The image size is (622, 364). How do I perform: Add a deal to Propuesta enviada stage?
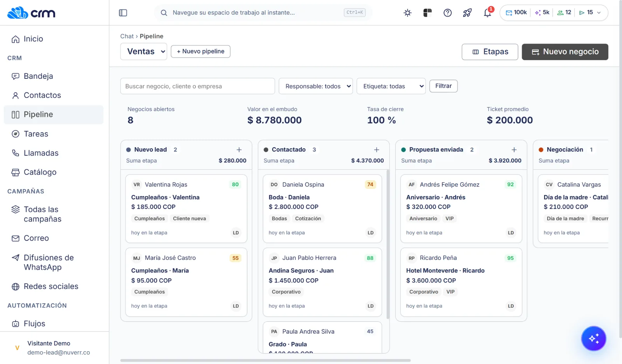point(514,150)
